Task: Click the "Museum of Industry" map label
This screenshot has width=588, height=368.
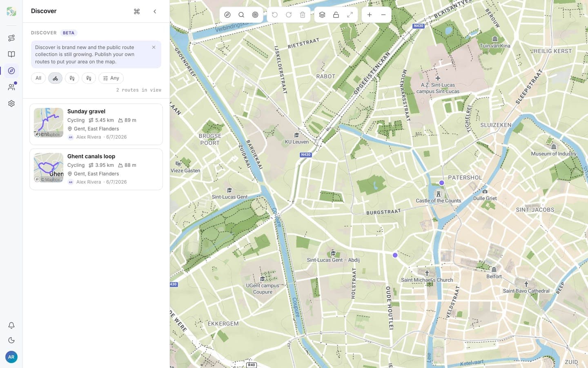Action: [x=554, y=154]
